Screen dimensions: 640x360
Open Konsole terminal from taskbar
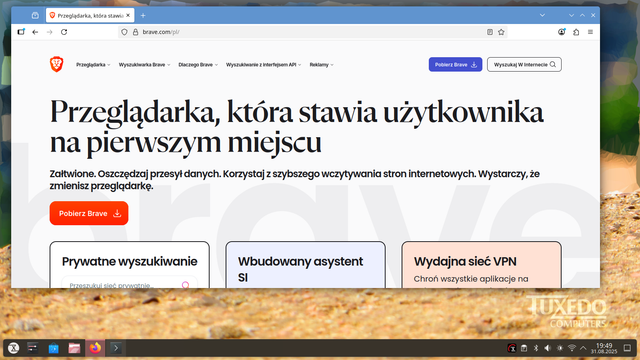[x=116, y=348]
